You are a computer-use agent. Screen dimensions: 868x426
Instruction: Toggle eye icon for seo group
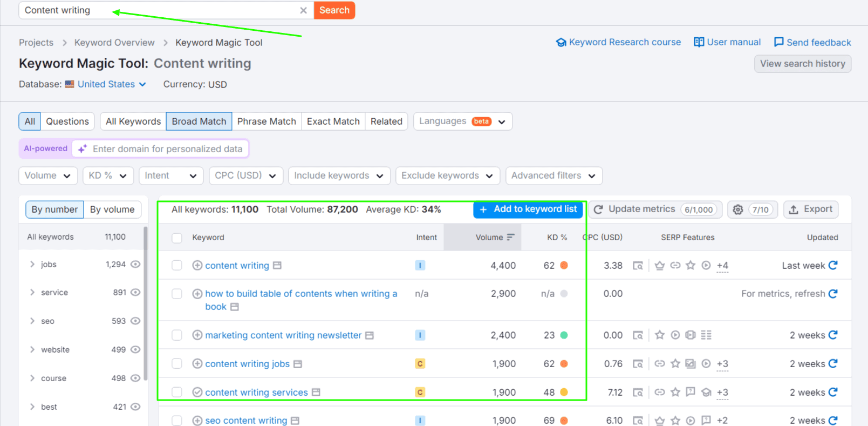pyautogui.click(x=135, y=321)
